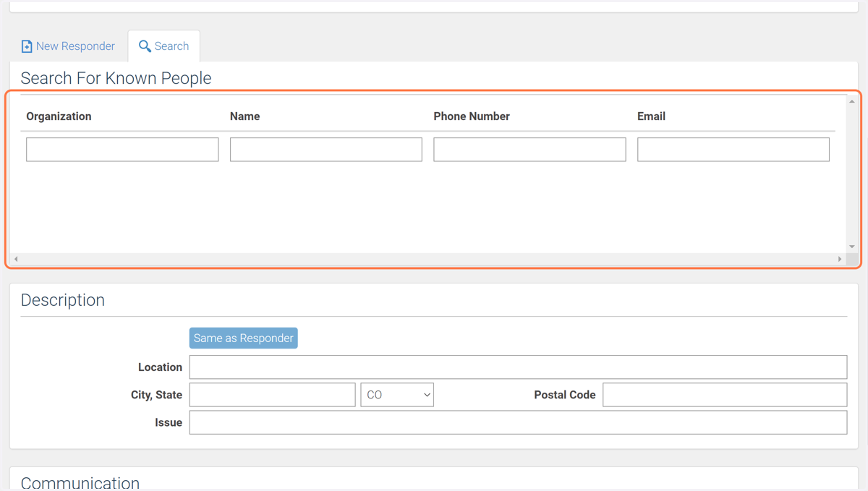Click the Organization column header
Viewport: 868px width, 491px height.
point(59,116)
